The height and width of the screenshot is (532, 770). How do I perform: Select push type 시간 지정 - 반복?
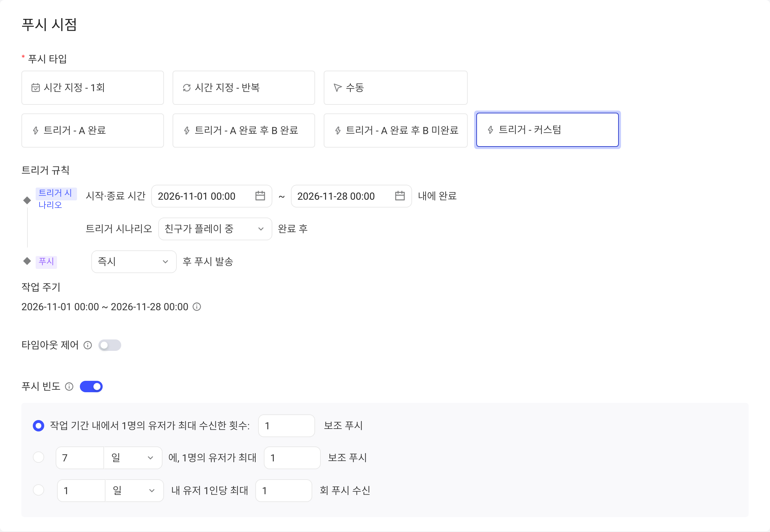(x=244, y=88)
